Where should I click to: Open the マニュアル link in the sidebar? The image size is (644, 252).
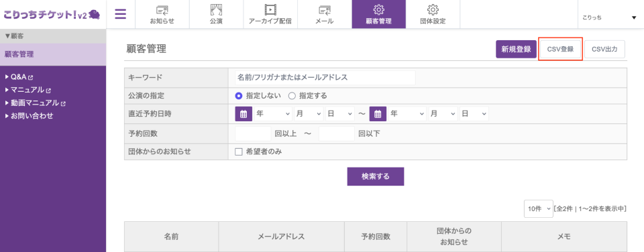[x=28, y=90]
